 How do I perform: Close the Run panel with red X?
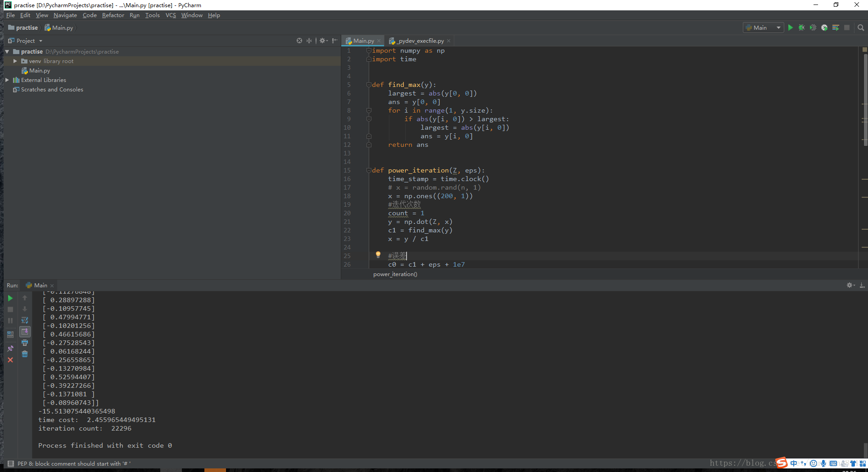click(x=10, y=360)
